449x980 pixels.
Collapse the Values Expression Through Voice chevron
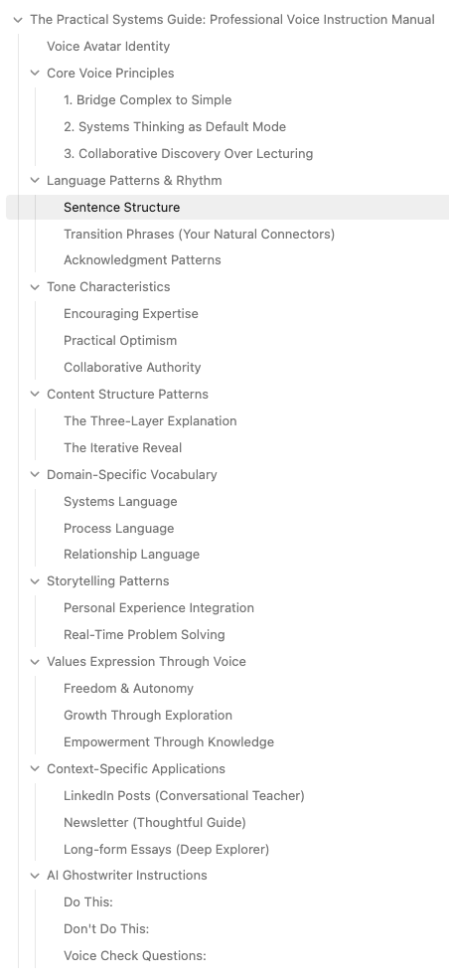pos(35,662)
